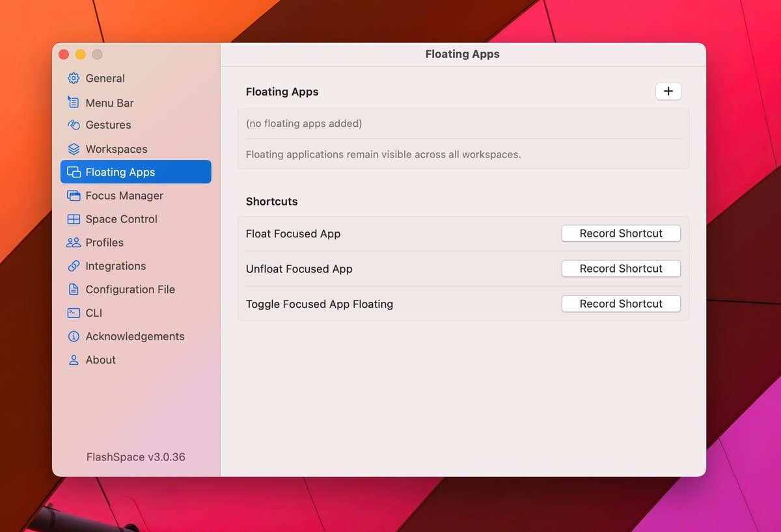Open the About section
Image resolution: width=781 pixels, height=532 pixels.
pos(100,360)
